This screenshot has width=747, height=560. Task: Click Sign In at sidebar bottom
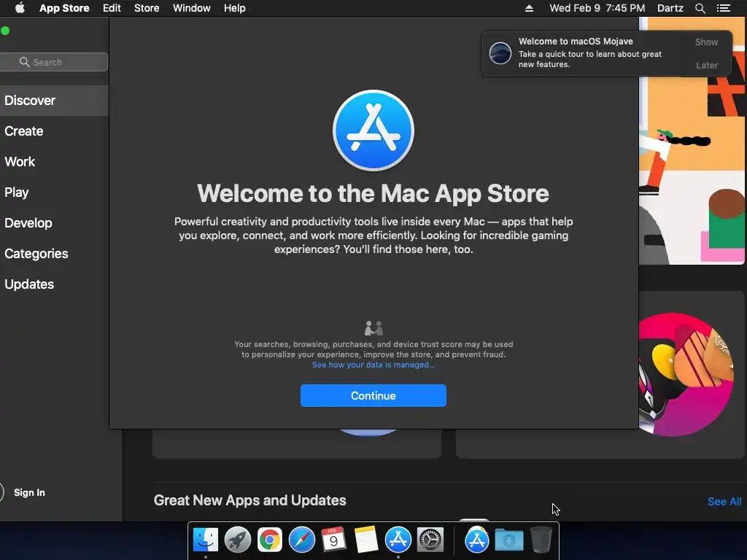(29, 492)
